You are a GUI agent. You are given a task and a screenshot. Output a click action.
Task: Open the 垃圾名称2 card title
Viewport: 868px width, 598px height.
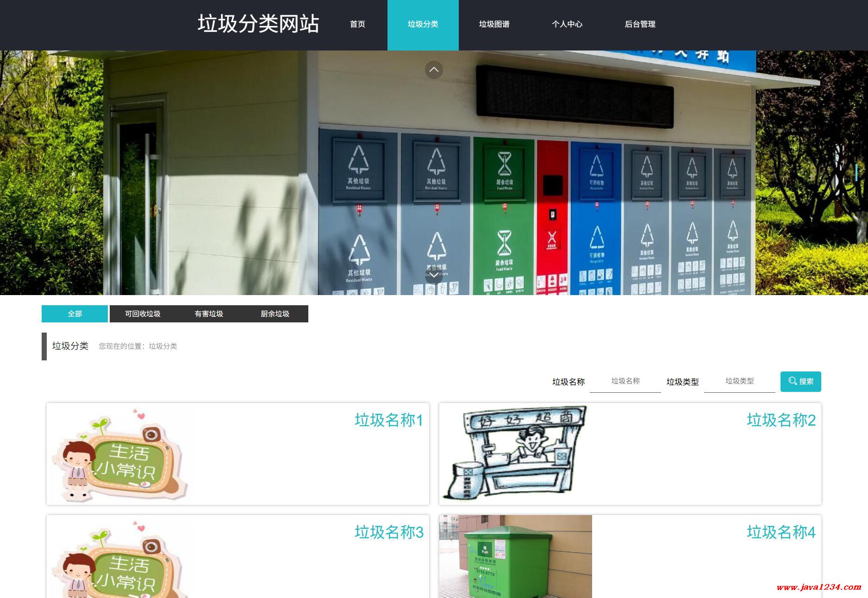tap(781, 420)
